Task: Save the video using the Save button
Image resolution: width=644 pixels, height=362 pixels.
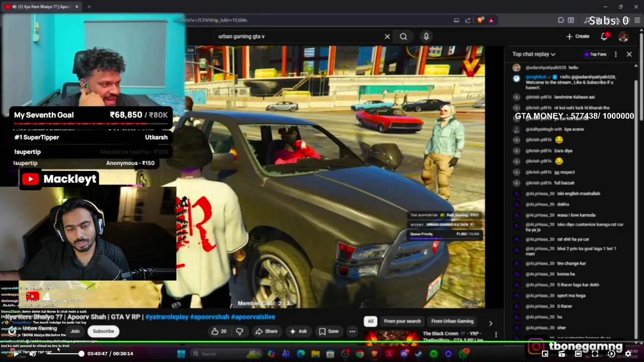Action: click(x=328, y=331)
